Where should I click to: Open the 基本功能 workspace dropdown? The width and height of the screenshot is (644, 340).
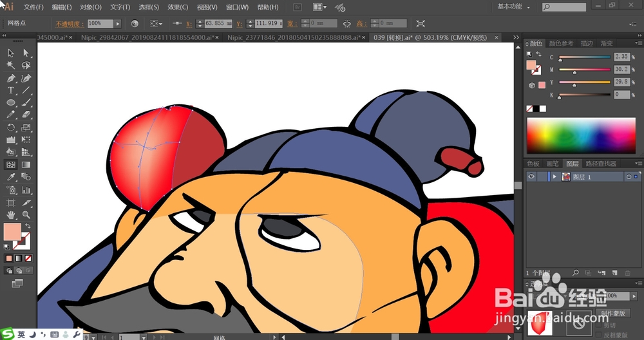[x=513, y=6]
